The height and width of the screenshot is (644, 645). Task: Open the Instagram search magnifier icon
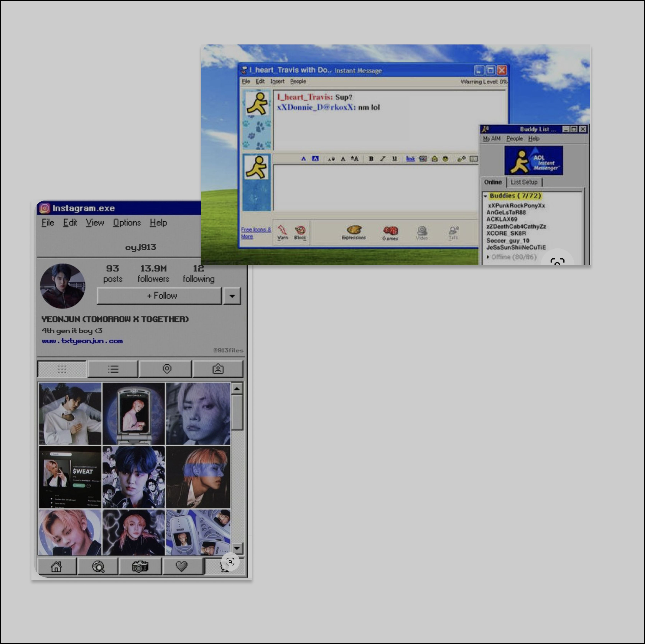(98, 566)
